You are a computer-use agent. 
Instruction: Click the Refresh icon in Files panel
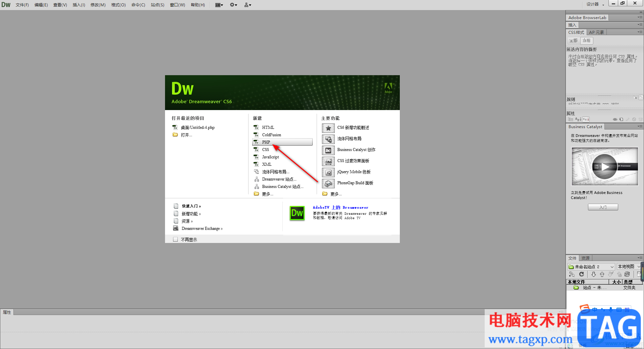pos(581,274)
